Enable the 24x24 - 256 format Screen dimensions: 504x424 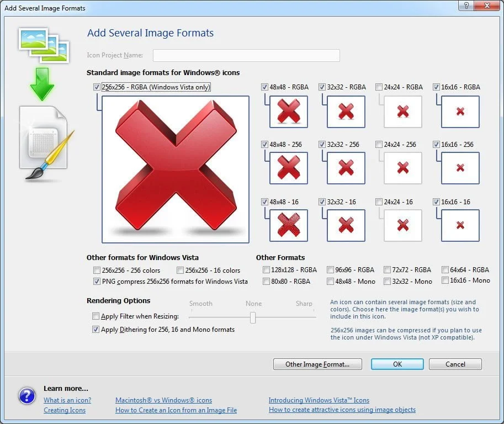pyautogui.click(x=379, y=144)
